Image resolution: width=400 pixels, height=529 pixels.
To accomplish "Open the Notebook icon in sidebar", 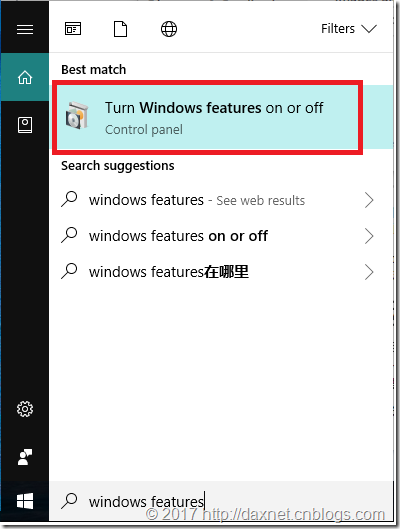I will pyautogui.click(x=25, y=125).
